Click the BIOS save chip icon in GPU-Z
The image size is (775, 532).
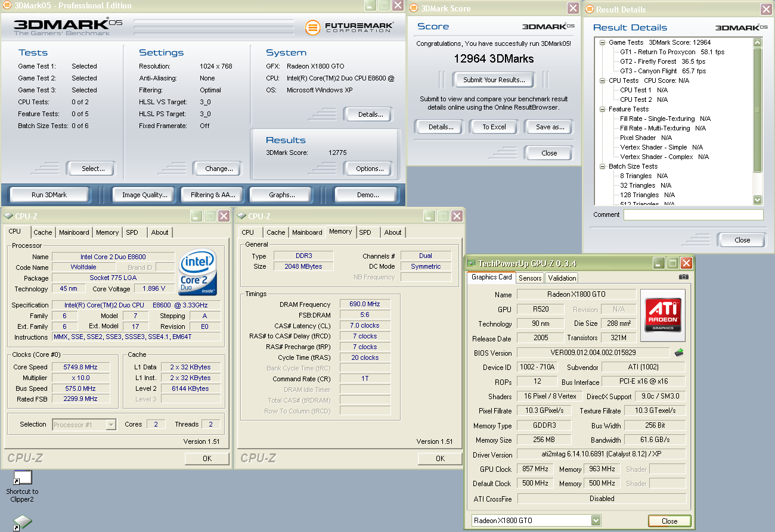678,353
